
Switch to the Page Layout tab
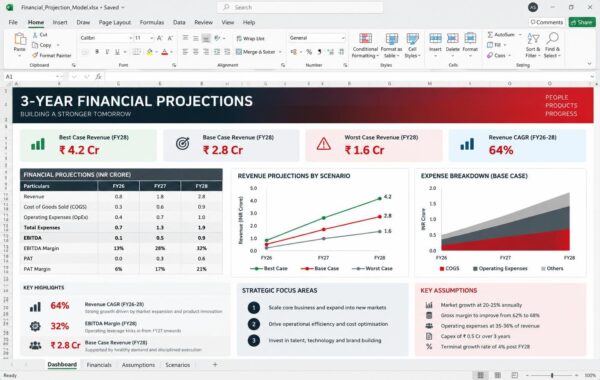click(115, 23)
